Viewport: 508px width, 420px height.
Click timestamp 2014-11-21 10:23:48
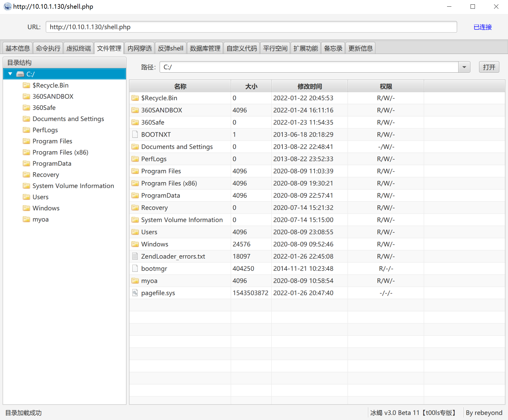pyautogui.click(x=303, y=269)
